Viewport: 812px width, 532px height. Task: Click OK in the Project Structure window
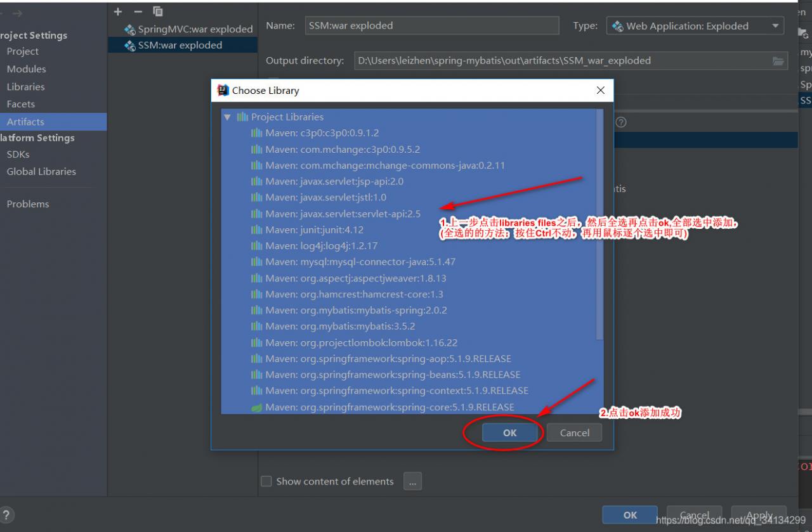pos(630,515)
